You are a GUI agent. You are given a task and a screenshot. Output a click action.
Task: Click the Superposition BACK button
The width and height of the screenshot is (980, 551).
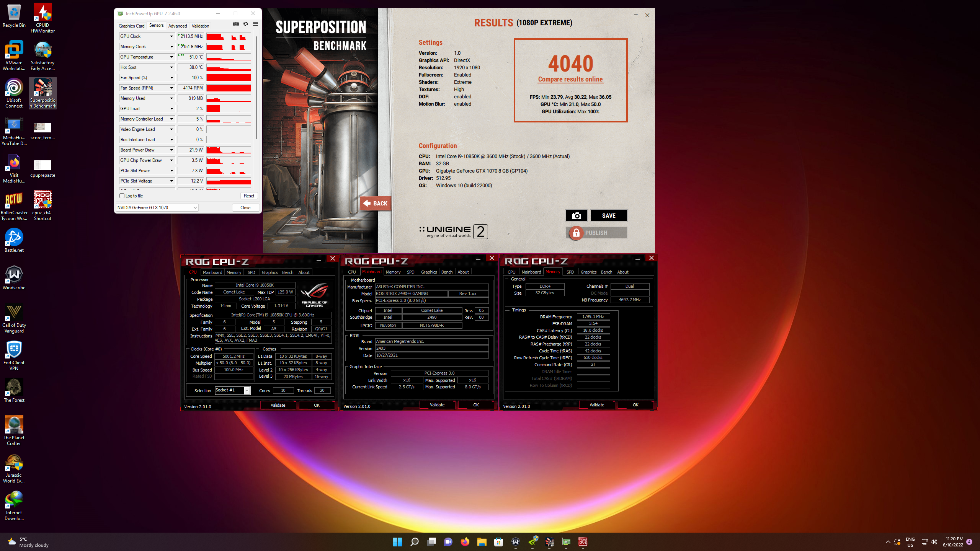point(376,203)
